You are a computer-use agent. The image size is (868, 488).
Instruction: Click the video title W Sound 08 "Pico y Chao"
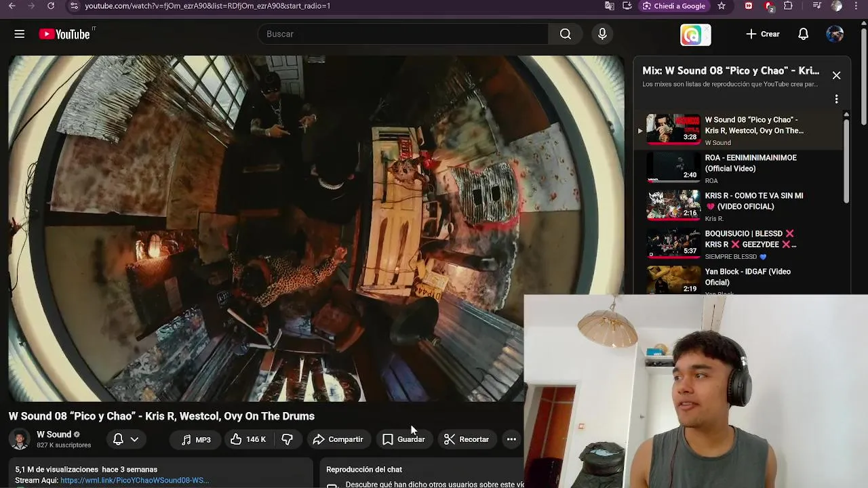tap(161, 416)
